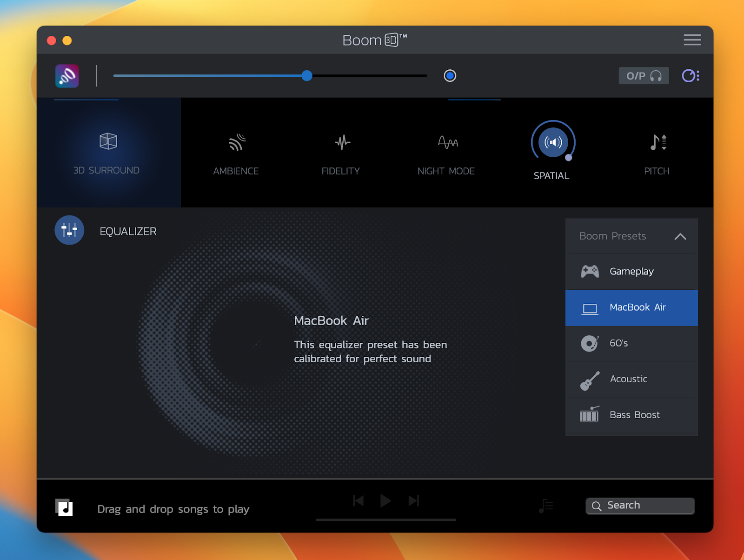744x560 pixels.
Task: Expand equalizer preset options
Action: click(680, 236)
